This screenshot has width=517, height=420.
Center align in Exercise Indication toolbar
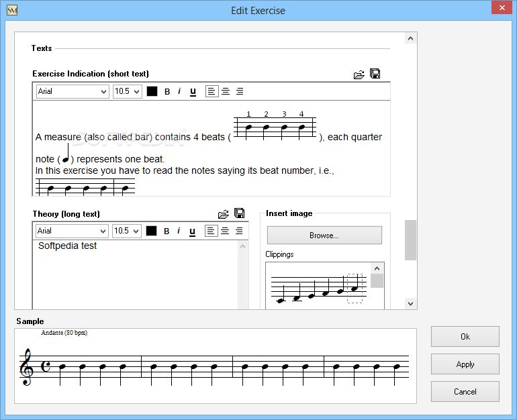pyautogui.click(x=226, y=91)
